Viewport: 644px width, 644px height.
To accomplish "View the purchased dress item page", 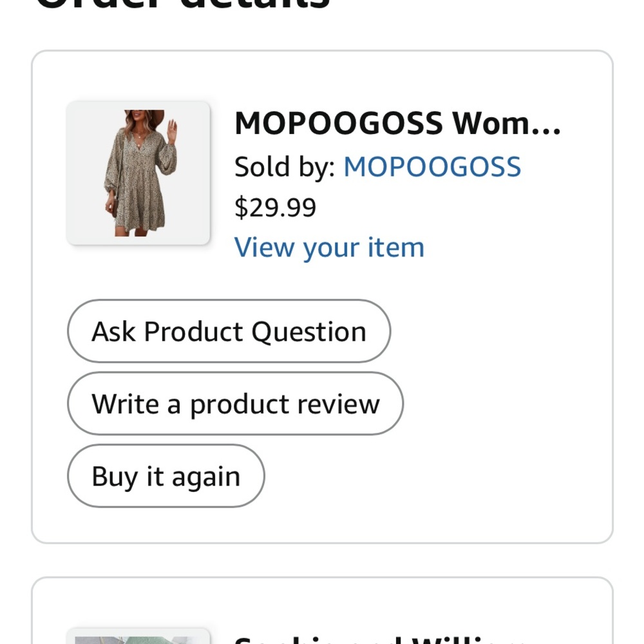I will pos(329,248).
